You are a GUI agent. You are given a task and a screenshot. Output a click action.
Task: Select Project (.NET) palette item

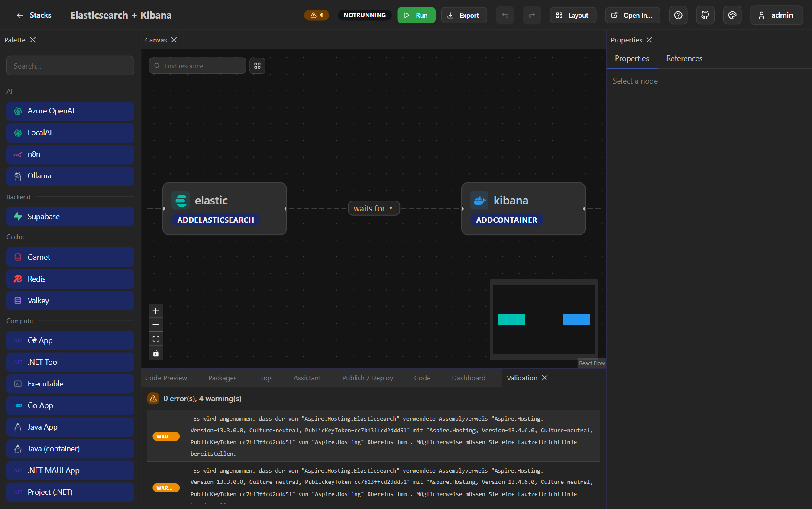click(70, 492)
